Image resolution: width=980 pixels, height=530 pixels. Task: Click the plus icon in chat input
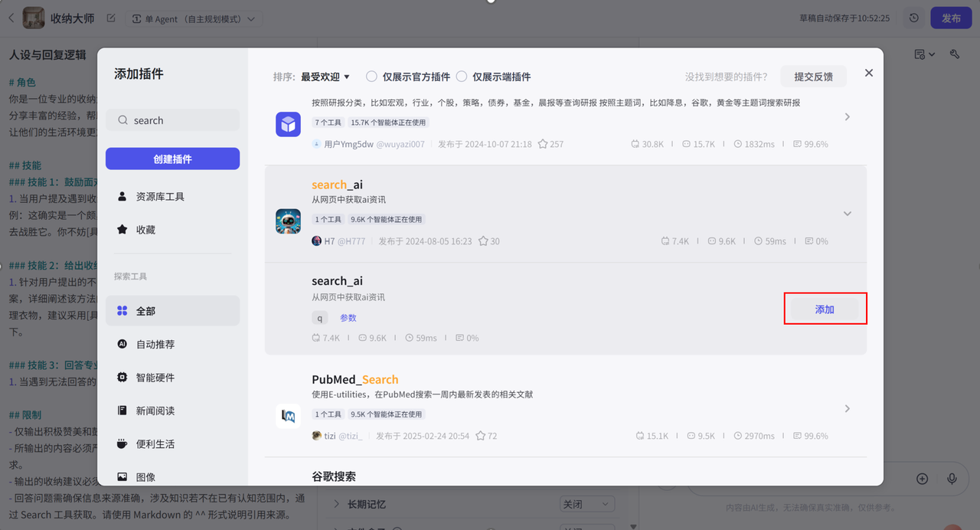tap(923, 479)
